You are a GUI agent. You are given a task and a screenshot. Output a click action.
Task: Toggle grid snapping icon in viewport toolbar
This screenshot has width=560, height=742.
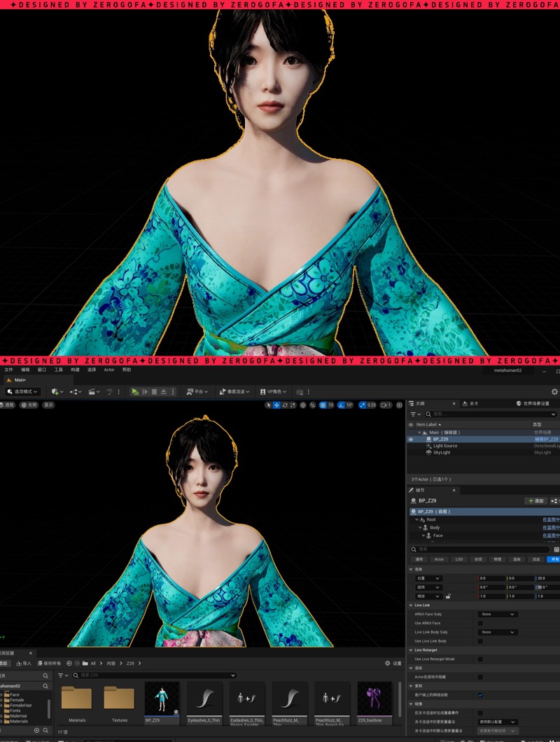pos(322,405)
